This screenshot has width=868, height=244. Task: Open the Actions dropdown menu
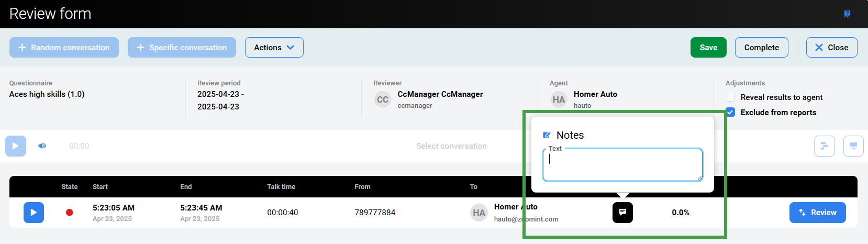(274, 48)
